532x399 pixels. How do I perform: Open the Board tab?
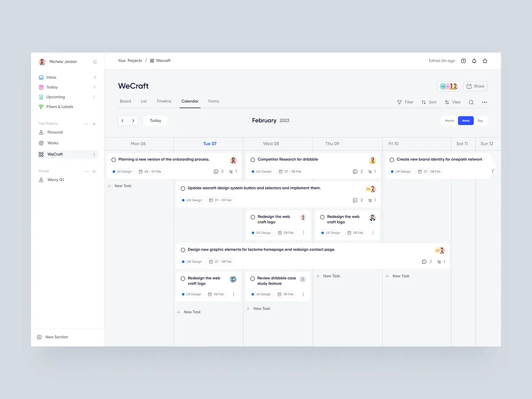(x=125, y=101)
